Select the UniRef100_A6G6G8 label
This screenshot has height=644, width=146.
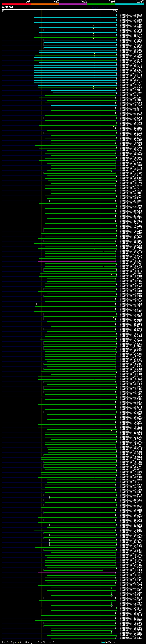pyautogui.click(x=131, y=261)
